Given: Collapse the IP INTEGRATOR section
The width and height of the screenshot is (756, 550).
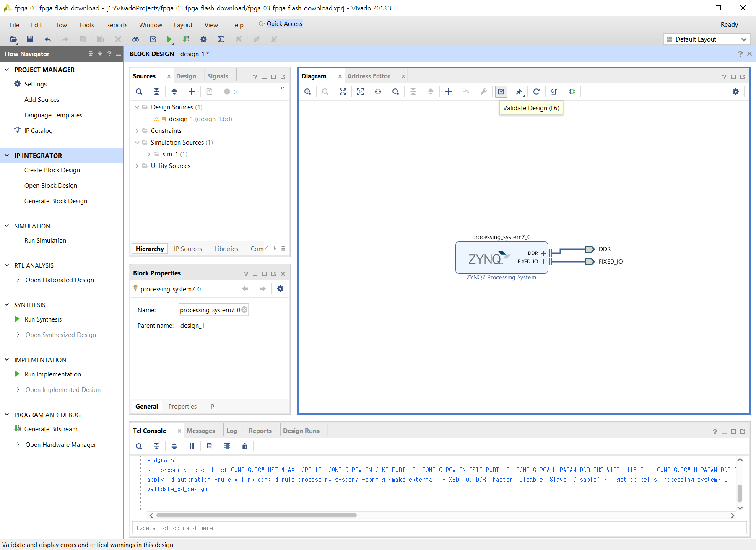Looking at the screenshot, I should (7, 156).
